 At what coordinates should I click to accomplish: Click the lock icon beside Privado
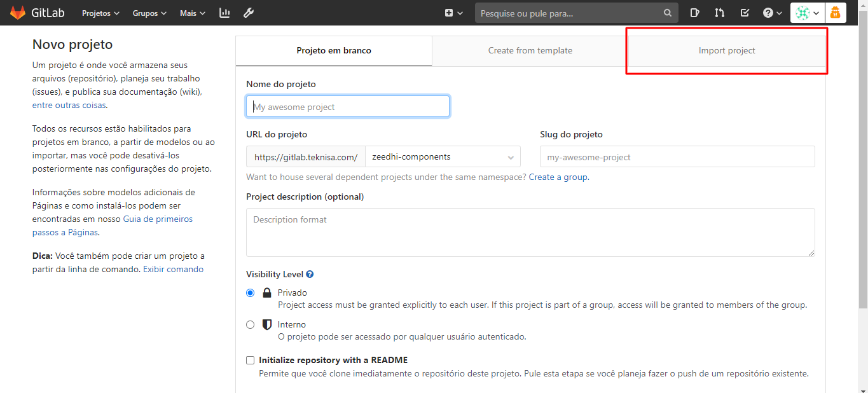pyautogui.click(x=267, y=293)
